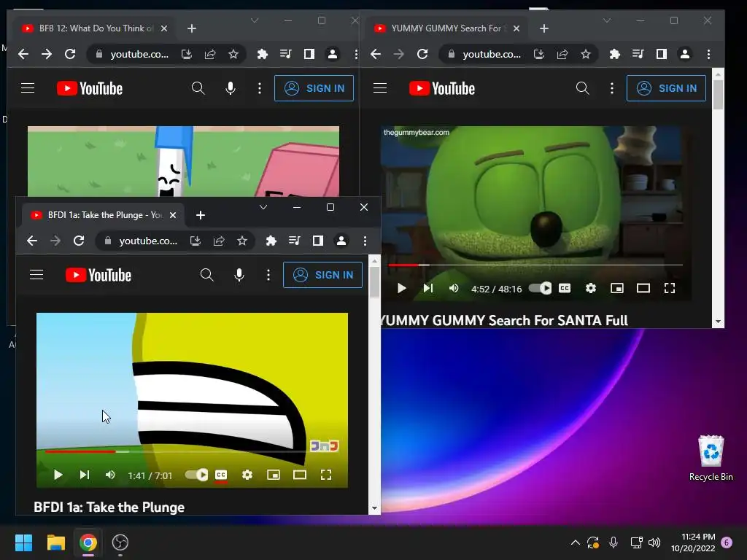This screenshot has height=560, width=747.
Task: Switch YUMMY GUMMY player to theater mode
Action: coord(643,288)
